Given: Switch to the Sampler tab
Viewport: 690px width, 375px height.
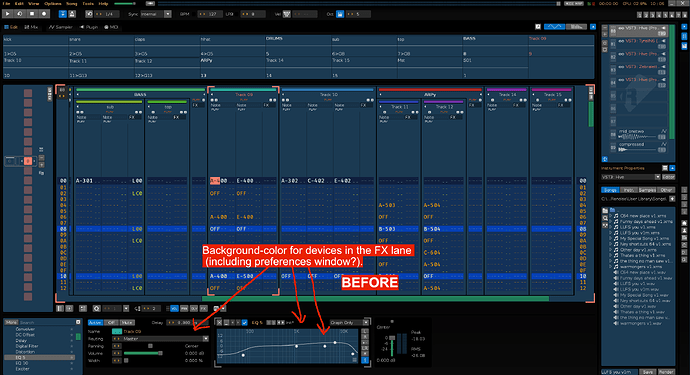Looking at the screenshot, I should tap(61, 27).
